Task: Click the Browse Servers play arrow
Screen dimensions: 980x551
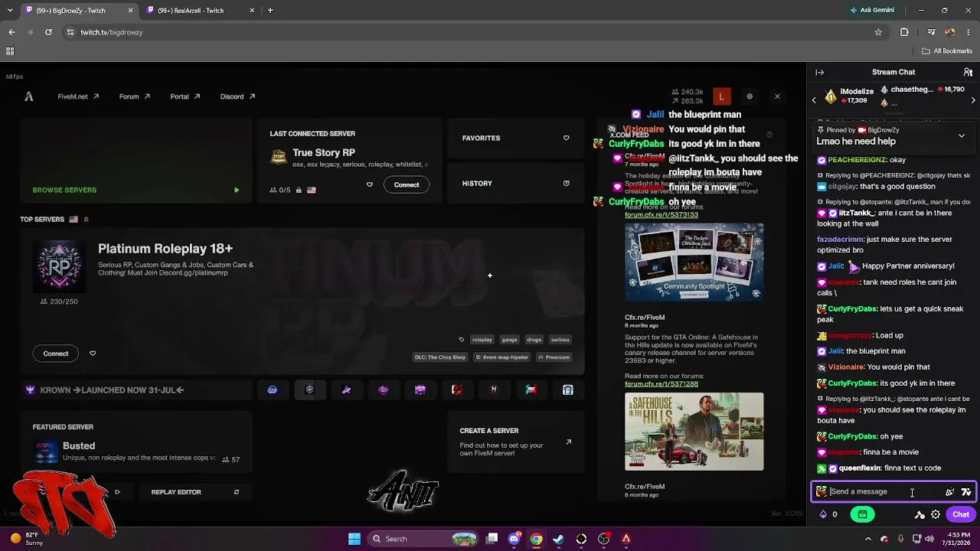Action: (236, 190)
